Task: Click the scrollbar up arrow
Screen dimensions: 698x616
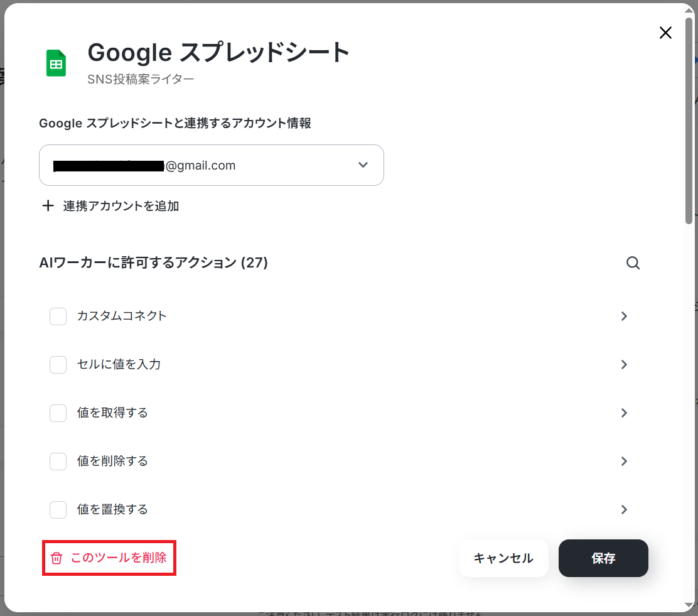Action: (689, 11)
